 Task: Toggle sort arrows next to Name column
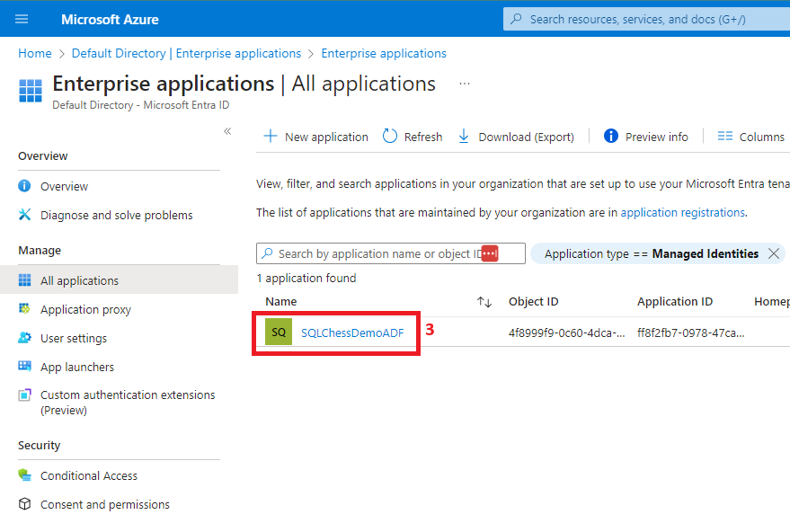tap(484, 302)
